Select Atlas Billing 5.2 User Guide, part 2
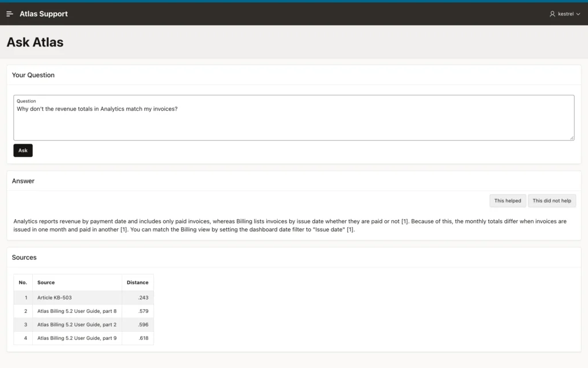The width and height of the screenshot is (588, 368). pos(77,324)
